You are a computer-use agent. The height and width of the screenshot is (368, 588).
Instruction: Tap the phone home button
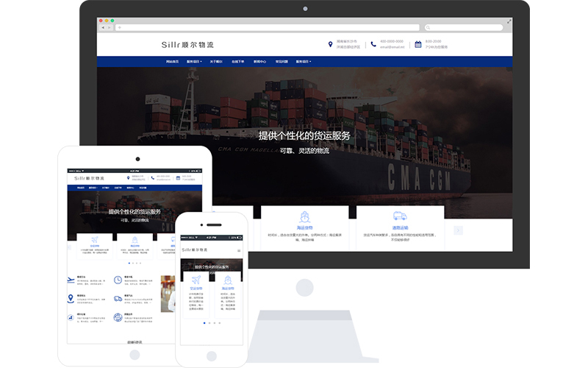(x=212, y=356)
